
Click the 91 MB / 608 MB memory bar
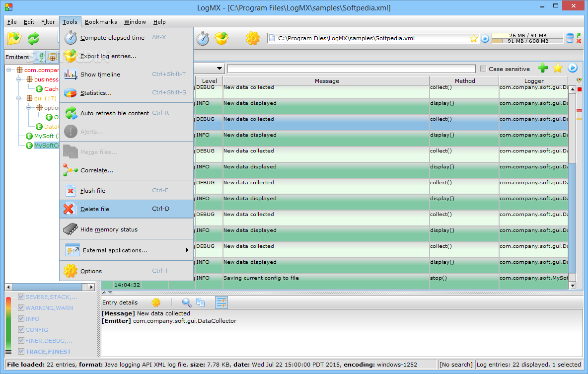tap(527, 41)
